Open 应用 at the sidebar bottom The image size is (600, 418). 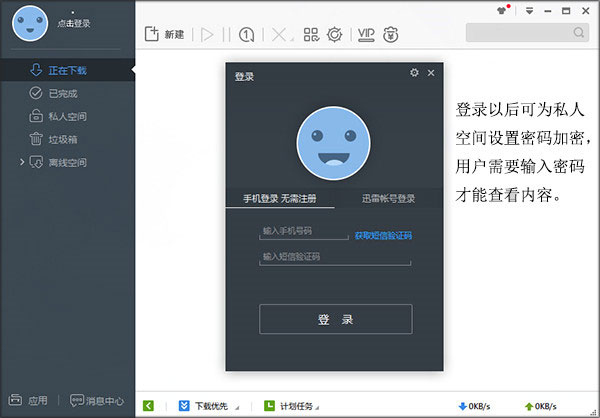pos(29,400)
